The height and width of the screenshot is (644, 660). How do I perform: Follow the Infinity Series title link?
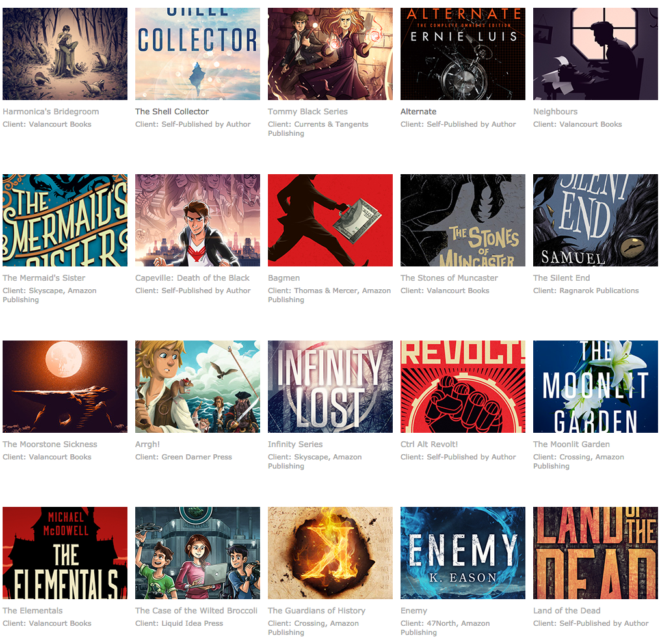295,444
